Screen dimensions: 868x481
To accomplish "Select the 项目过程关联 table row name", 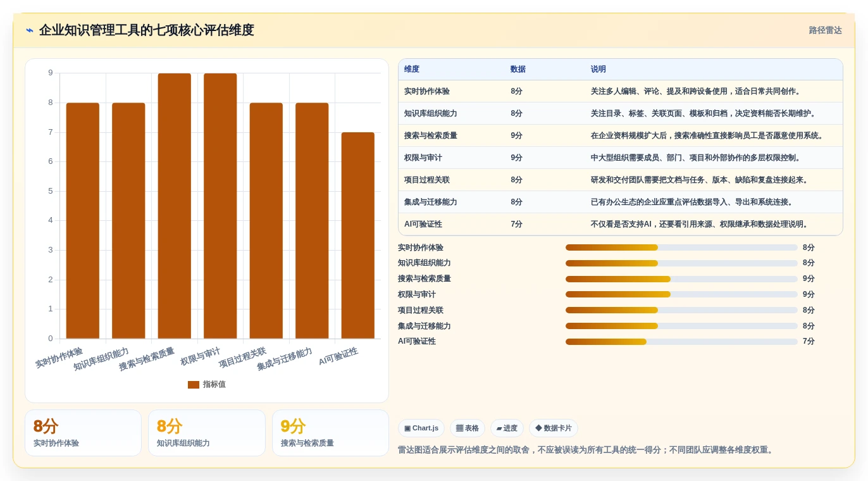I will pos(427,180).
